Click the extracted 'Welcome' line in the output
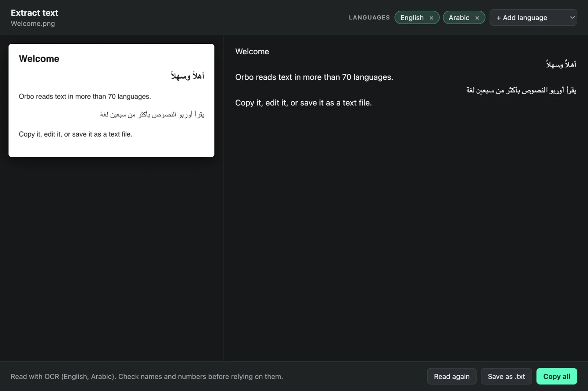The width and height of the screenshot is (588, 391). [252, 51]
